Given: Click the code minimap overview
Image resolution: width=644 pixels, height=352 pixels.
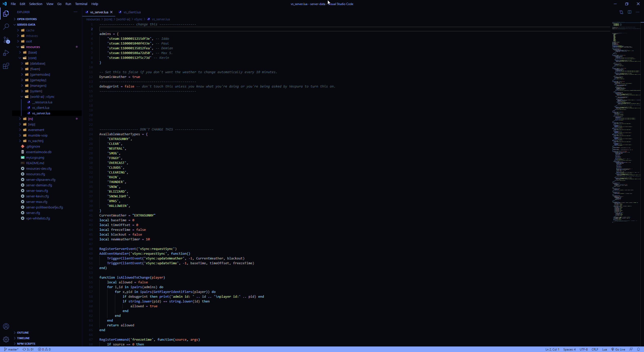Looking at the screenshot, I should [x=626, y=121].
